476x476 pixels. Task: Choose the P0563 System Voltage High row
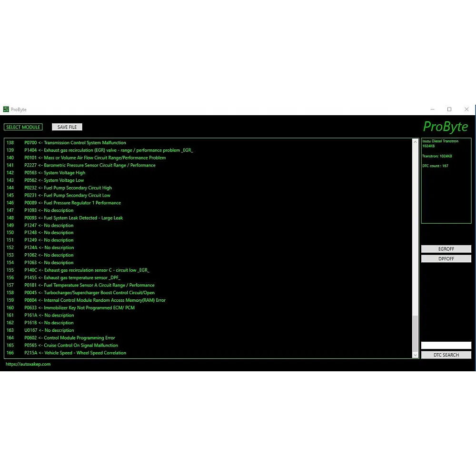[55, 173]
